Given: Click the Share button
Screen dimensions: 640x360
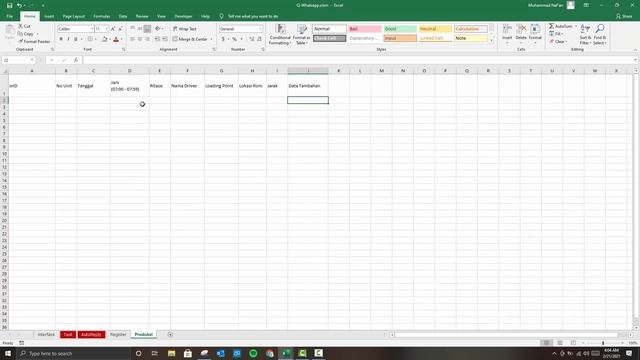Looking at the screenshot, I should (624, 16).
